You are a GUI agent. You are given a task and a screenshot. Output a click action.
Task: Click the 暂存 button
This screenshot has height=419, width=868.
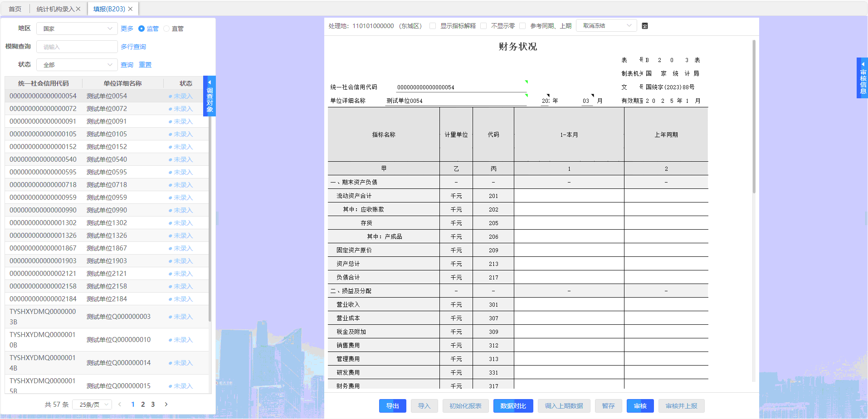click(x=609, y=406)
